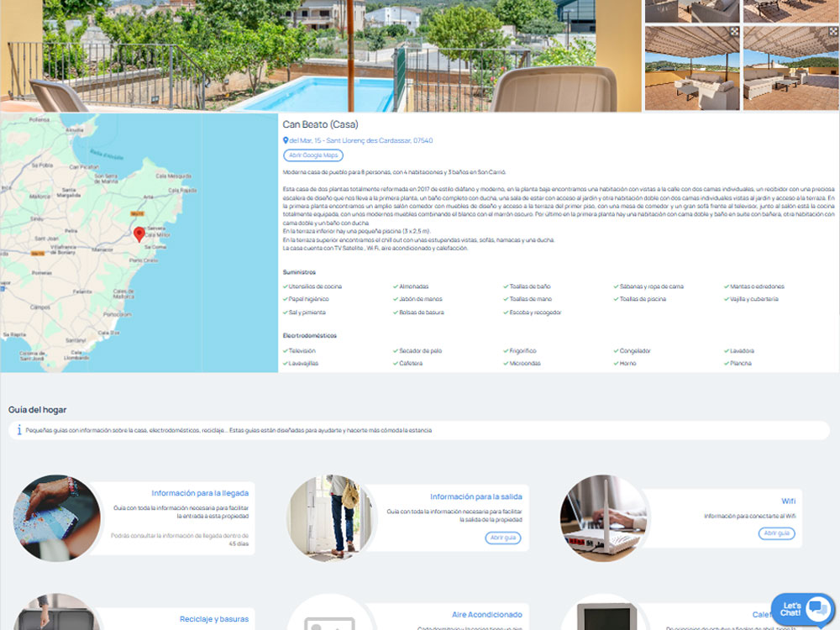Select the Horno item
The image size is (840, 630).
coord(625,364)
